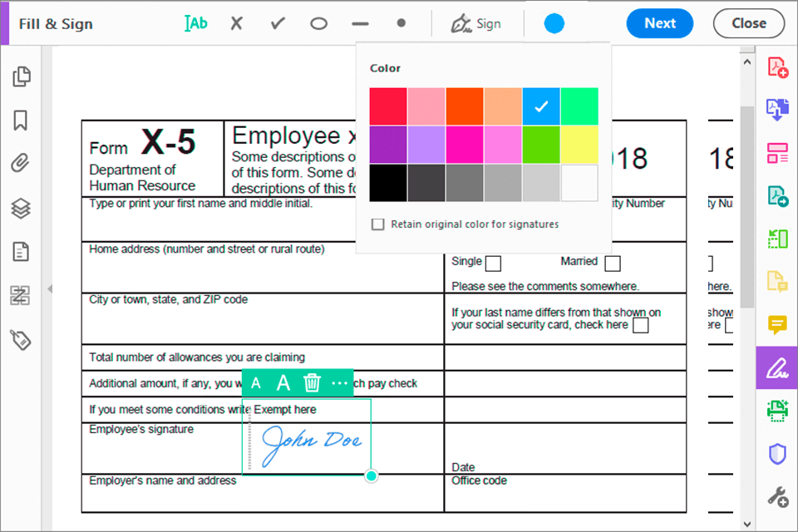
Task: Pick the bright green color swatch
Action: tap(541, 145)
